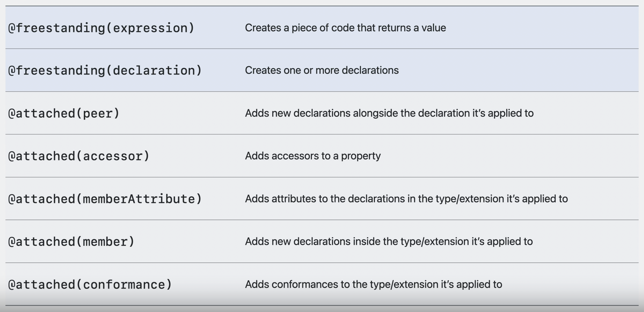Click the word 'accessor' in the code column
Screen dimensions: 644x312
112,156
